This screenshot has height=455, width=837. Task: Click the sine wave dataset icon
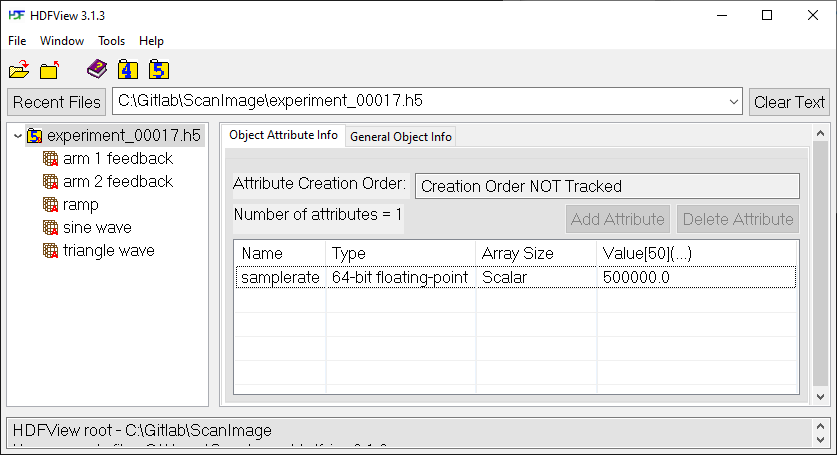coord(50,228)
